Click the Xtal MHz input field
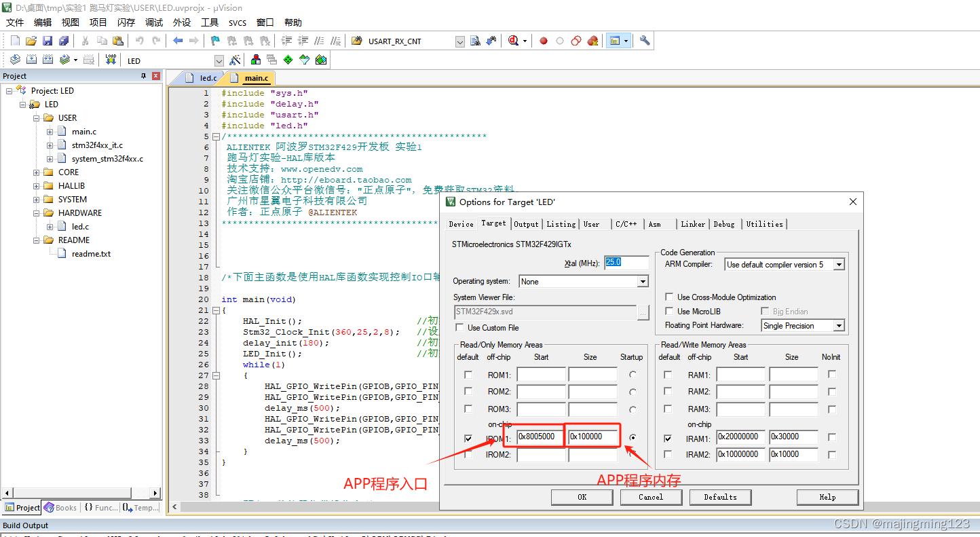 [x=626, y=262]
